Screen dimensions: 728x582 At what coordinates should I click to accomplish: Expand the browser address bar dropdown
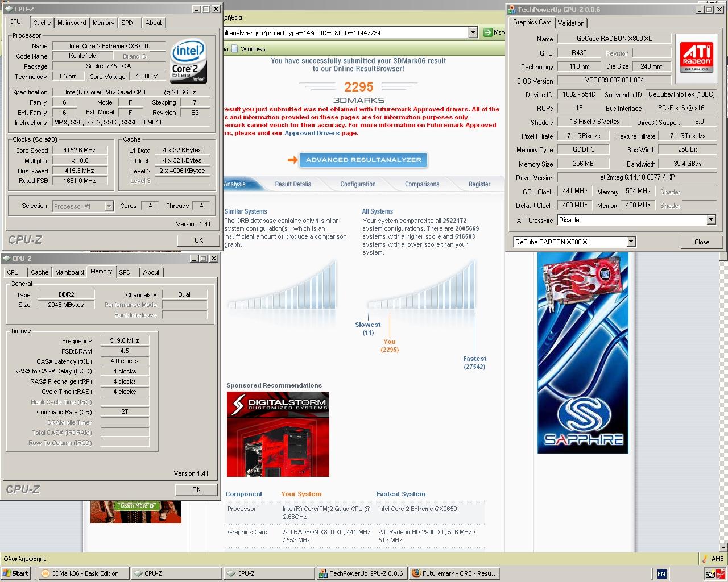(x=473, y=33)
